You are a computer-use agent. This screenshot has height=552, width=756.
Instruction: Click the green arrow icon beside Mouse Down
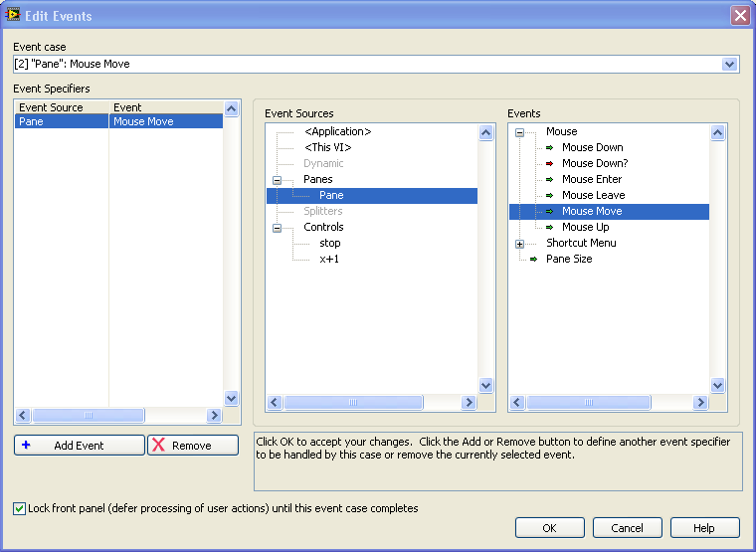pyautogui.click(x=549, y=147)
